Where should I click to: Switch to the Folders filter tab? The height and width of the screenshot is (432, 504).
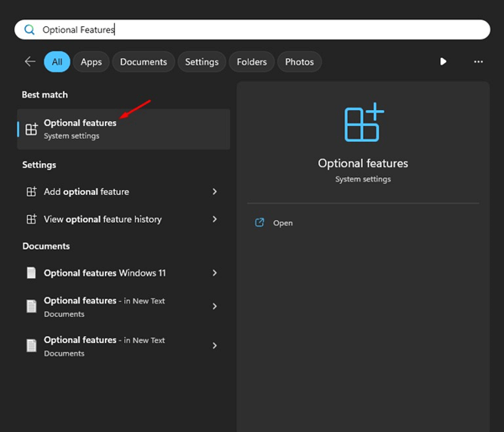tap(251, 61)
